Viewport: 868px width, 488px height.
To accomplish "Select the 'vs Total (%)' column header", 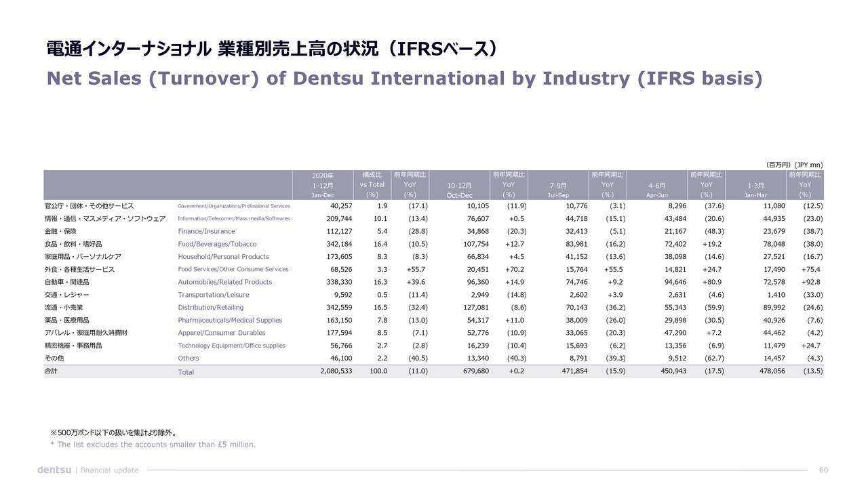I will tap(372, 185).
